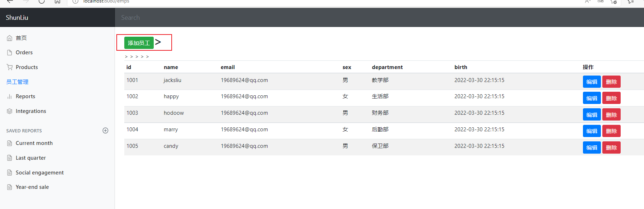Delete employee 1002 happy with 删除
Image resolution: width=644 pixels, height=209 pixels.
point(611,98)
